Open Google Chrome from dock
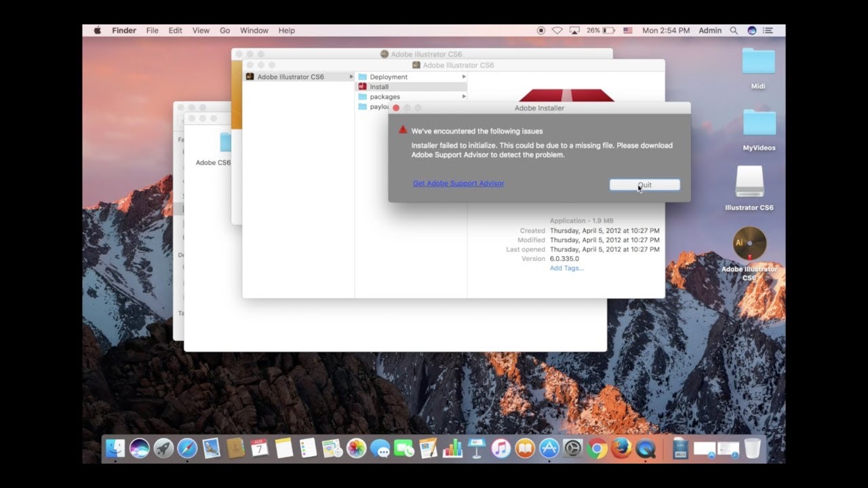868x488 pixels. click(x=597, y=448)
